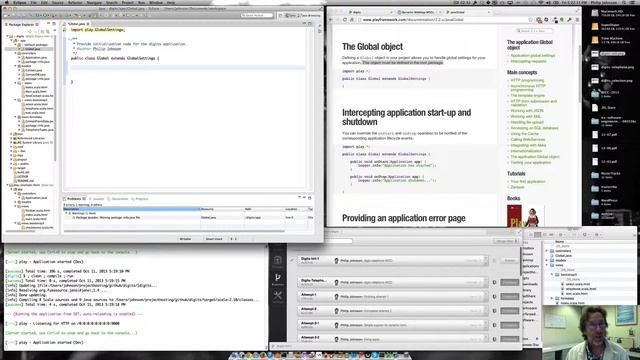Viewport: 640px width, 360px height.
Task: Open the Eclipse File menu
Action: [x=33, y=2]
